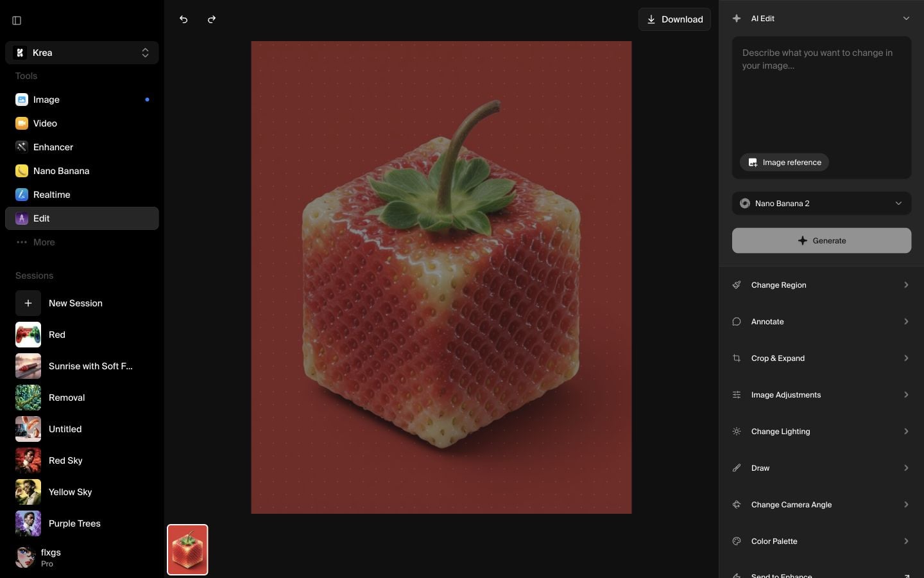The height and width of the screenshot is (578, 924).
Task: Click the strawberry cube canvas image
Action: coord(441,277)
